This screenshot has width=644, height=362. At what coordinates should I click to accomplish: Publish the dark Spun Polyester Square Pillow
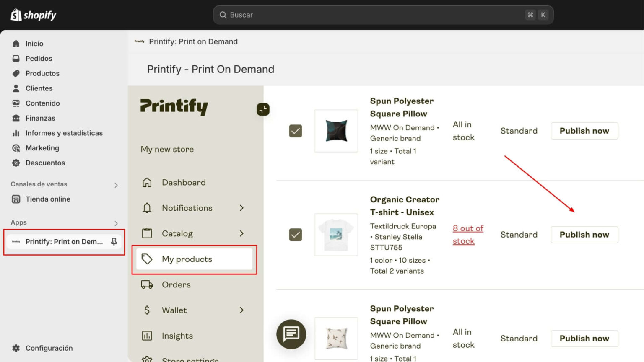point(584,131)
